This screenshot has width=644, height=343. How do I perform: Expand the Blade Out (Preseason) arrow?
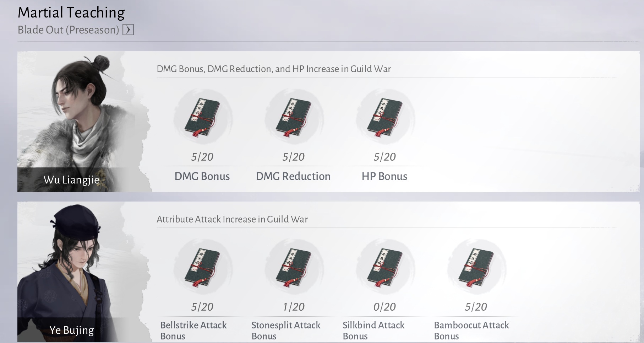128,30
